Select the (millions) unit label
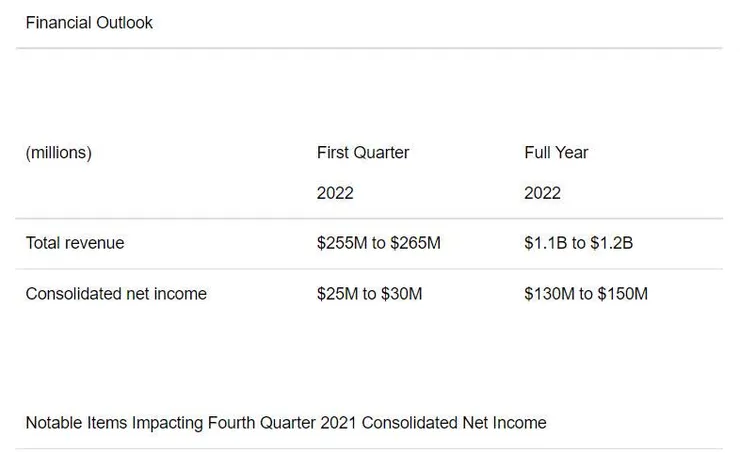This screenshot has width=740, height=471. [58, 153]
